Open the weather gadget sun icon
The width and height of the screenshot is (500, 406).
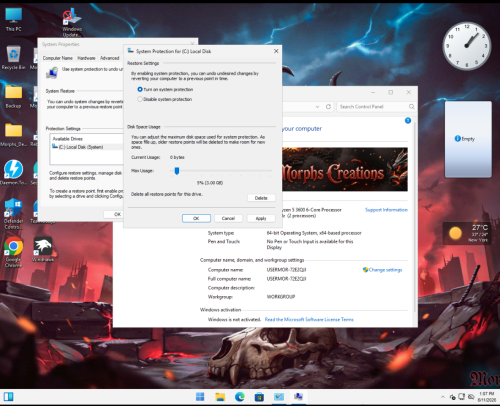pyautogui.click(x=455, y=233)
